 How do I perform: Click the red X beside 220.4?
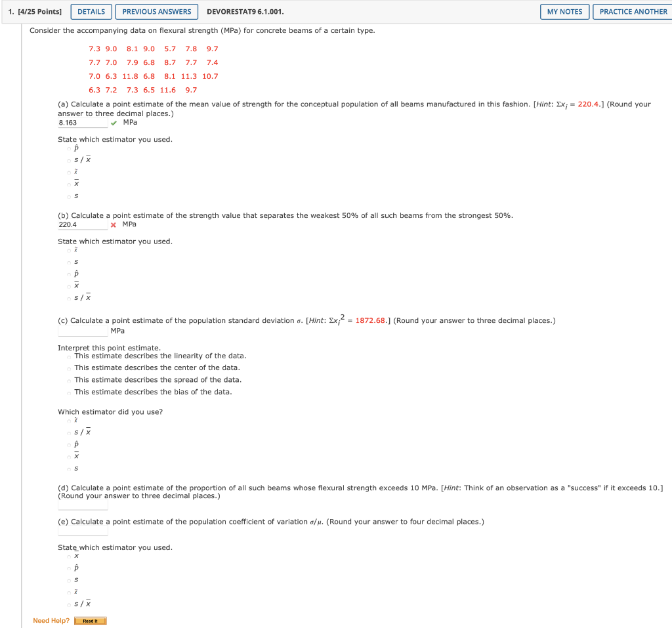112,224
